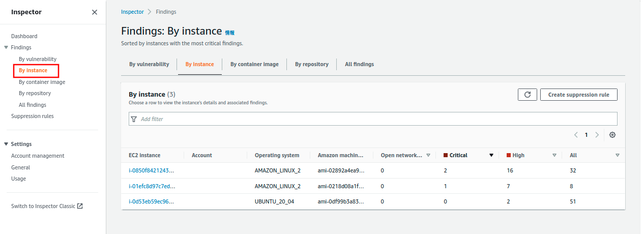Click Create suppression rule button
This screenshot has height=234, width=644.
coord(578,95)
